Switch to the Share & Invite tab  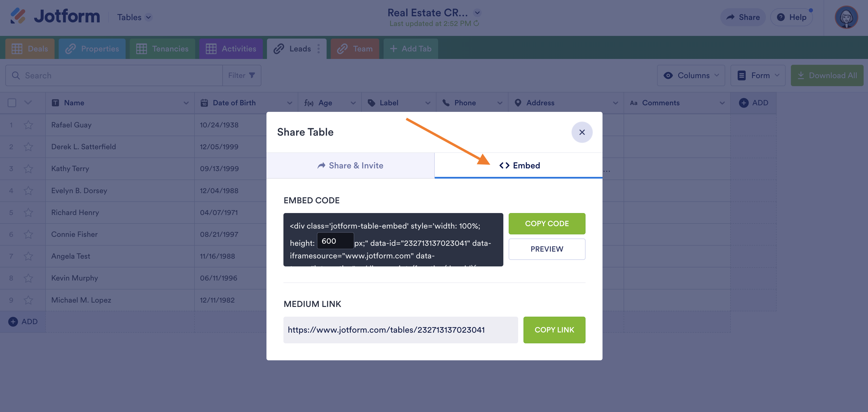[350, 165]
